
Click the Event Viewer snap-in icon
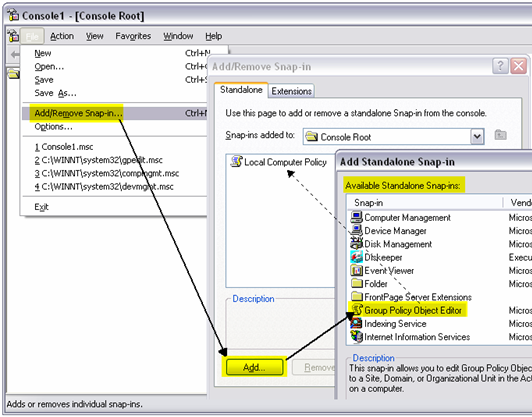(x=356, y=270)
